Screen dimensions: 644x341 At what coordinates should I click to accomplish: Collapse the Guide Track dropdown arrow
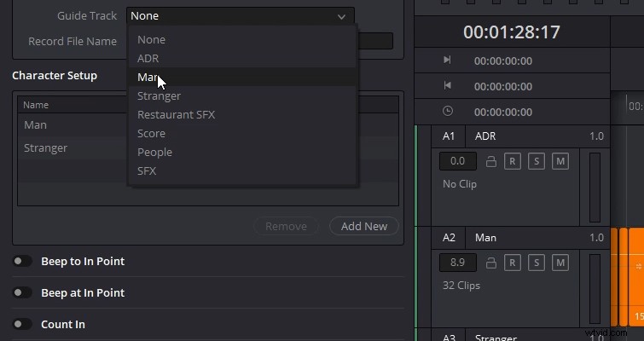click(341, 16)
